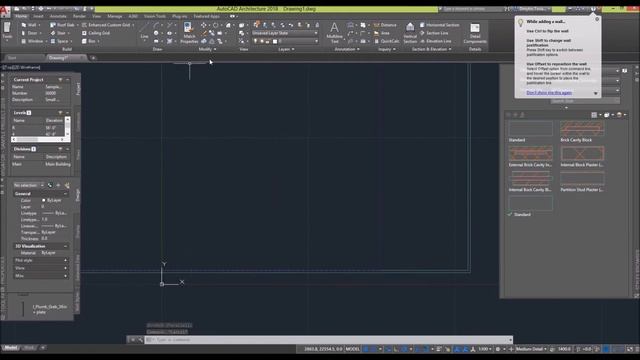Select Partition Stud Plaster wall style
This screenshot has width=640, height=360.
tap(582, 182)
